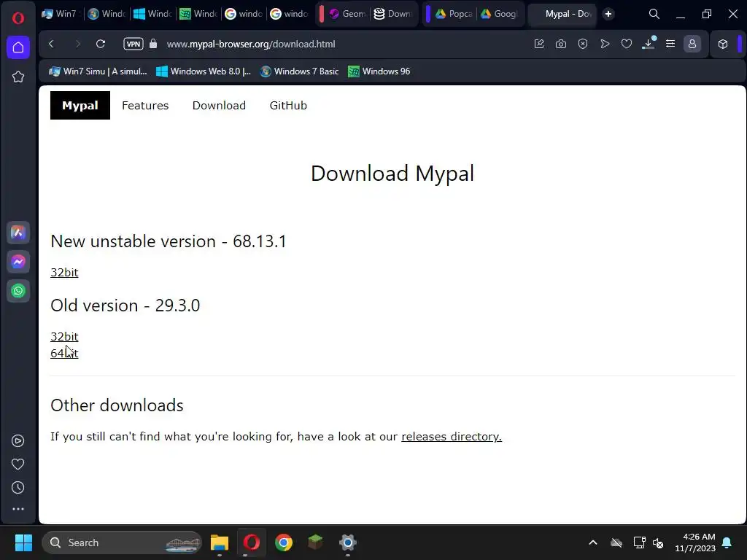747x560 pixels.
Task: Open File Explorer from taskbar
Action: [x=220, y=542]
